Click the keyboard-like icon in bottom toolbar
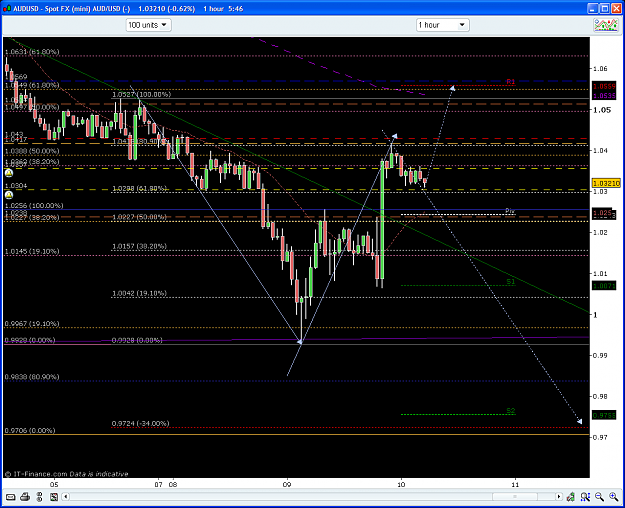625x508 pixels. pos(11,497)
